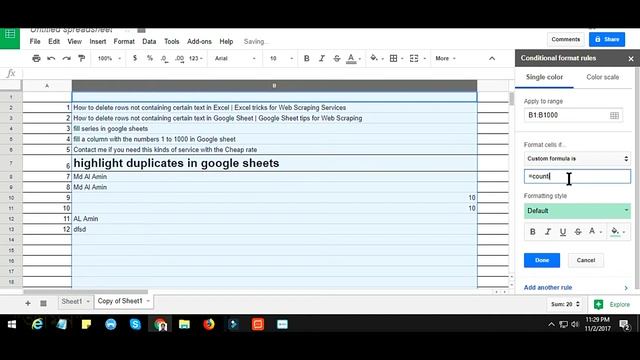640x360 pixels.
Task: Redo the last action
Action: pyautogui.click(x=67, y=58)
